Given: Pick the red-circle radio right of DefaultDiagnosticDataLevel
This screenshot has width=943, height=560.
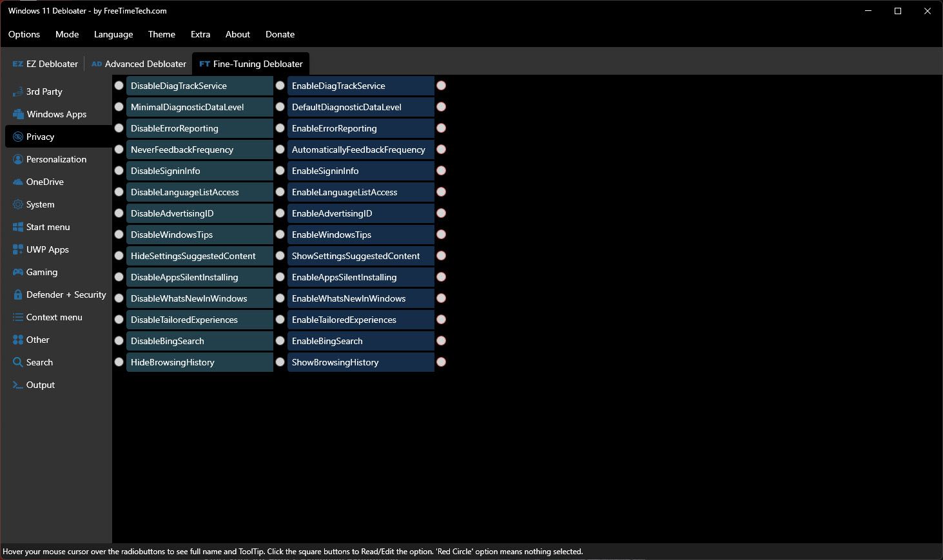Looking at the screenshot, I should coord(442,107).
